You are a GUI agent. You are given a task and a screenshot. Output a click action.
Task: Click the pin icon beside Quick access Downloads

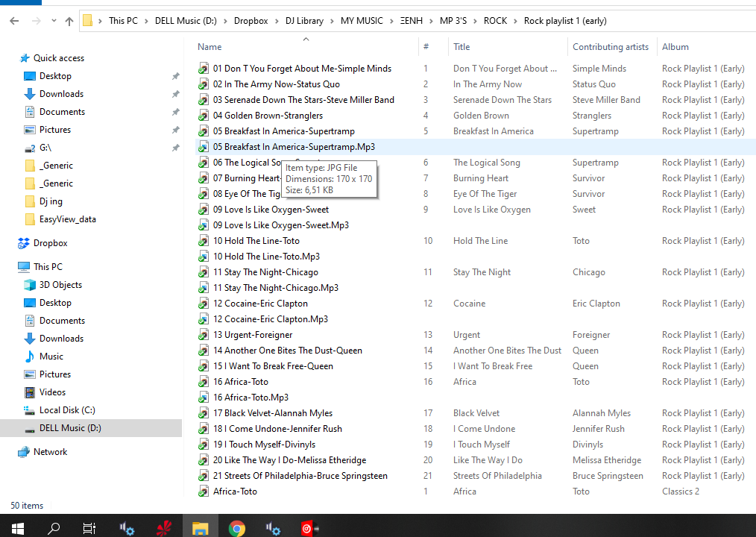pos(175,94)
